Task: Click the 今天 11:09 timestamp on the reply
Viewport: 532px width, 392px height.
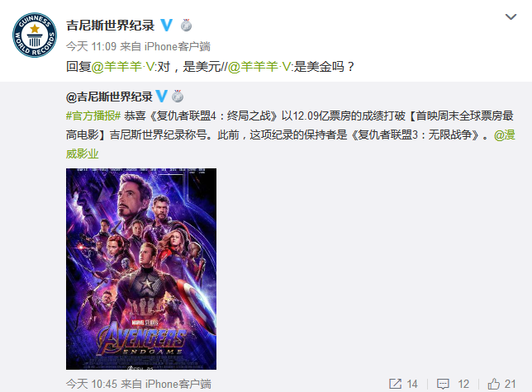Action: [91, 46]
